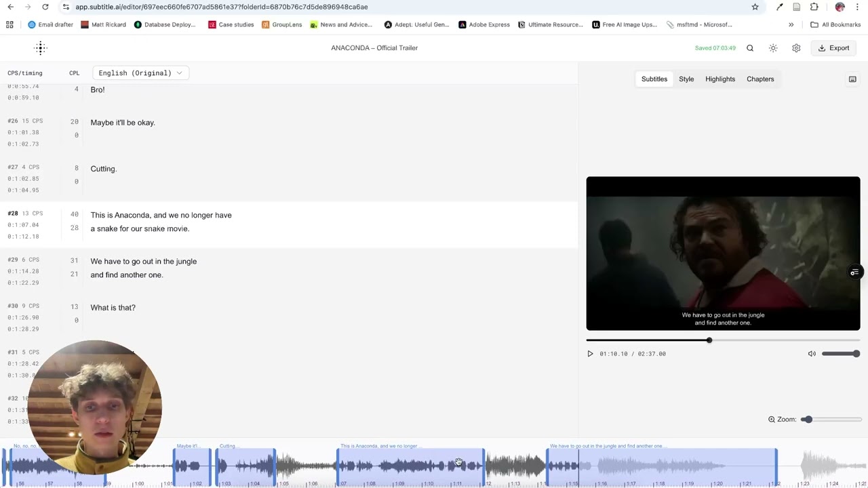Open the browser apps grid icon
The height and width of the screenshot is (488, 868).
click(9, 24)
